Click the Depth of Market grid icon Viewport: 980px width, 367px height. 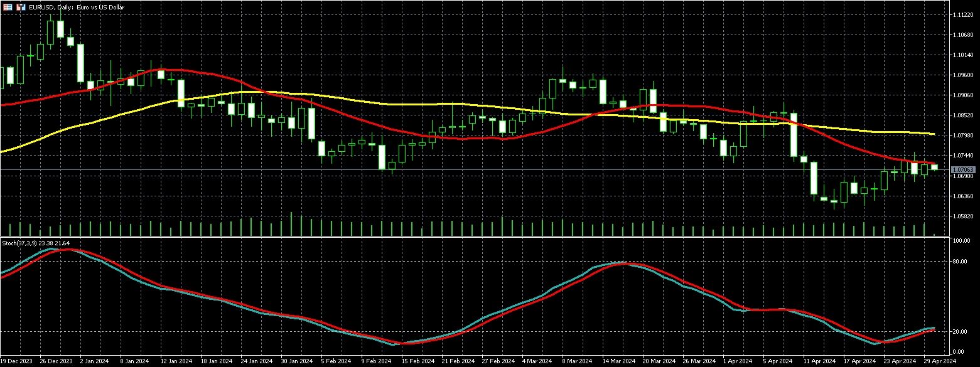click(x=8, y=8)
